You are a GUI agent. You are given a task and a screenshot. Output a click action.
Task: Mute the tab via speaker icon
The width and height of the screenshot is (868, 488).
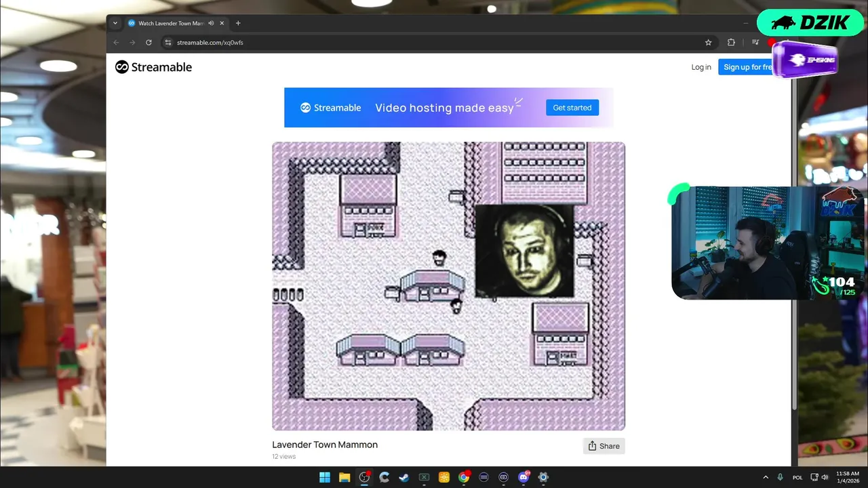click(x=211, y=23)
